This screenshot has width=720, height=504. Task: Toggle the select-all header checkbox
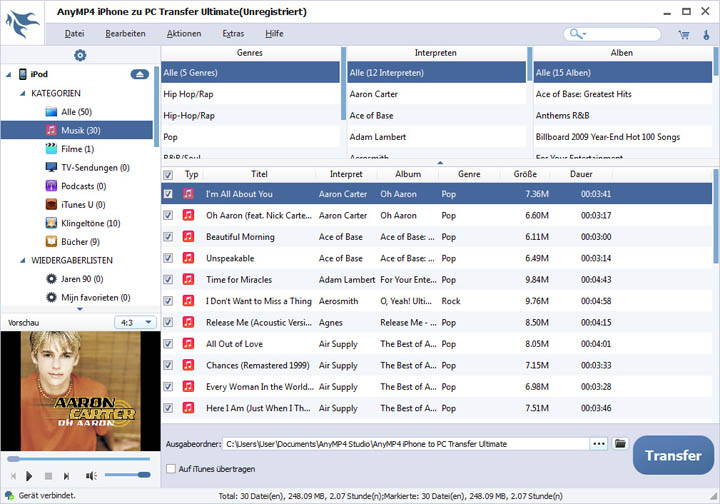coord(169,175)
